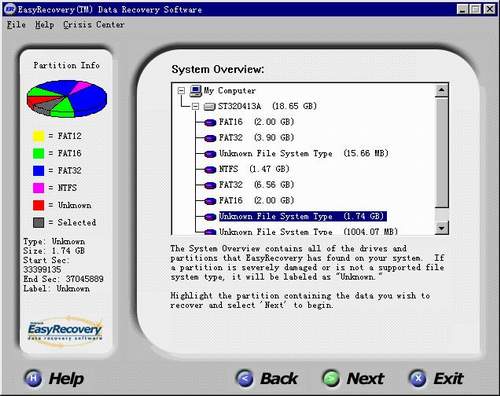Image resolution: width=500 pixels, height=396 pixels.
Task: Open the Help menu in the menu bar
Action: [x=45, y=25]
